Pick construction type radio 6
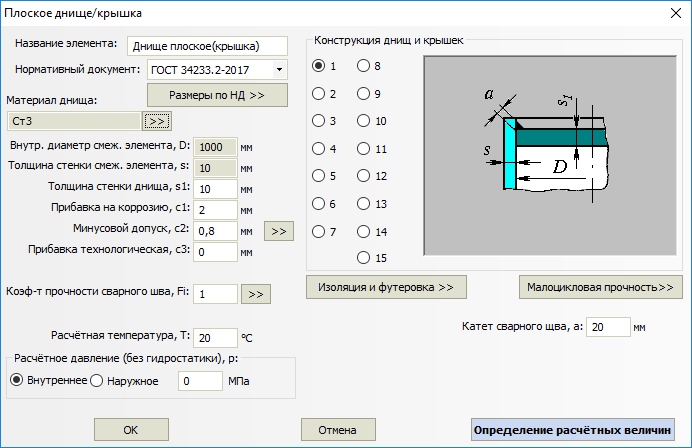 [318, 203]
